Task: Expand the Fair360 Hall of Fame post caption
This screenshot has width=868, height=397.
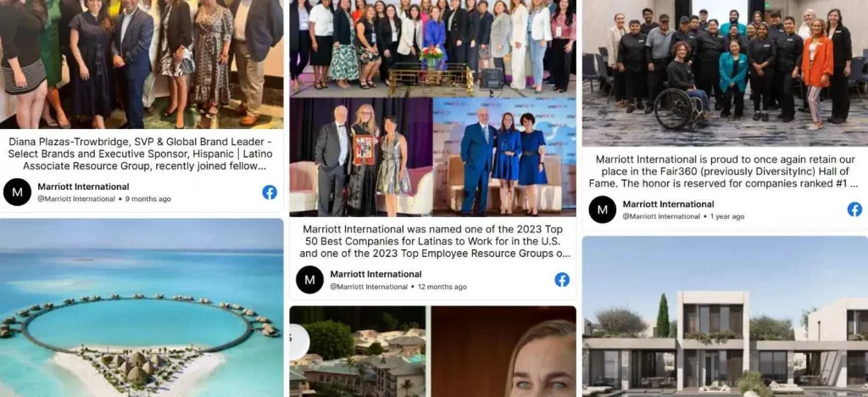Action: 726,171
